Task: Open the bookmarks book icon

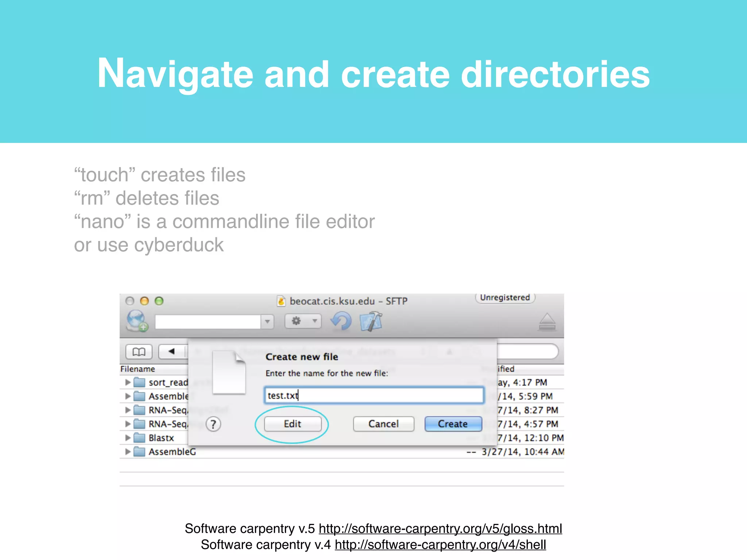Action: click(139, 351)
